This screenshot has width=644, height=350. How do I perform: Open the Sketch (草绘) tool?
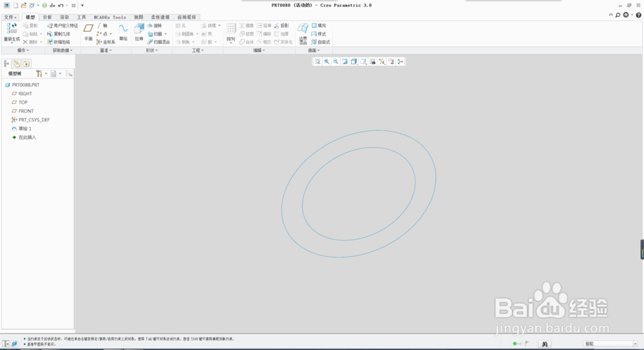[x=123, y=33]
